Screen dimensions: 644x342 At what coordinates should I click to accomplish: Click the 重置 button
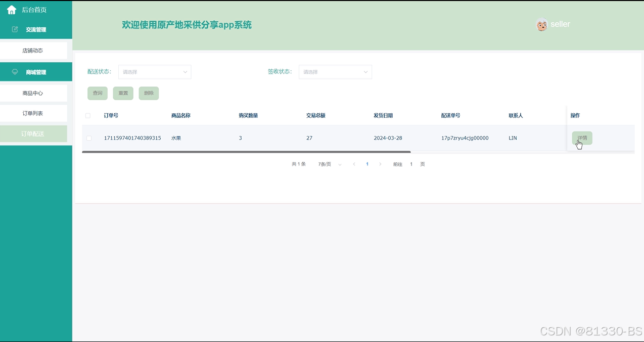tap(123, 93)
